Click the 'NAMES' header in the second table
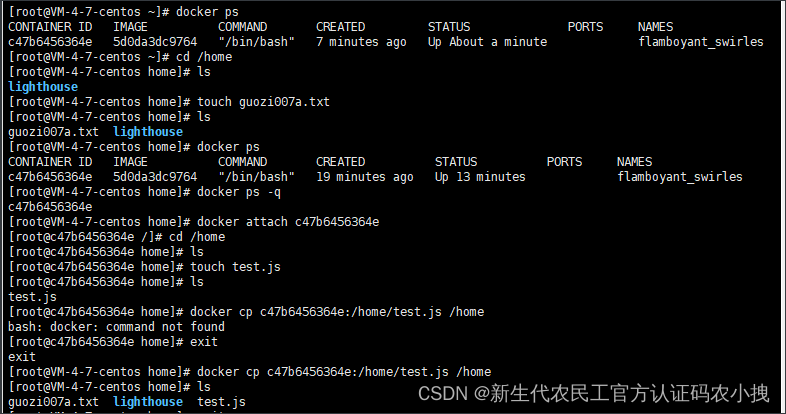The image size is (786, 414). click(634, 162)
